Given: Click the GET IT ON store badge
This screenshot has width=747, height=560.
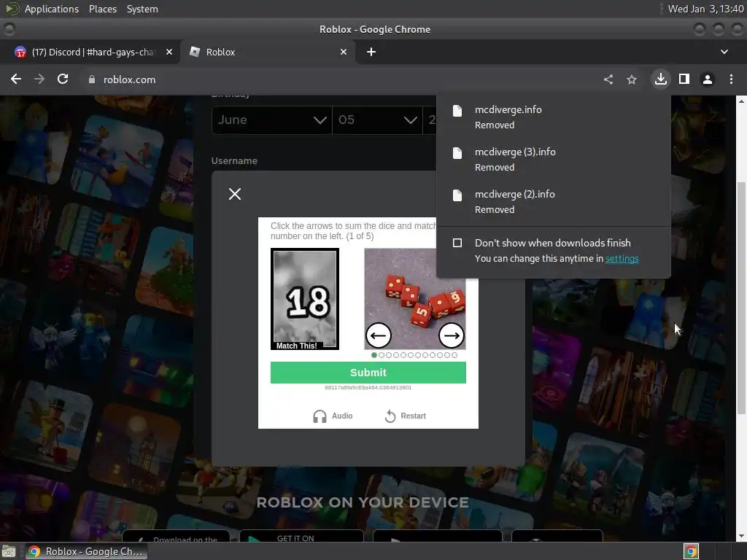Looking at the screenshot, I should (x=301, y=536).
